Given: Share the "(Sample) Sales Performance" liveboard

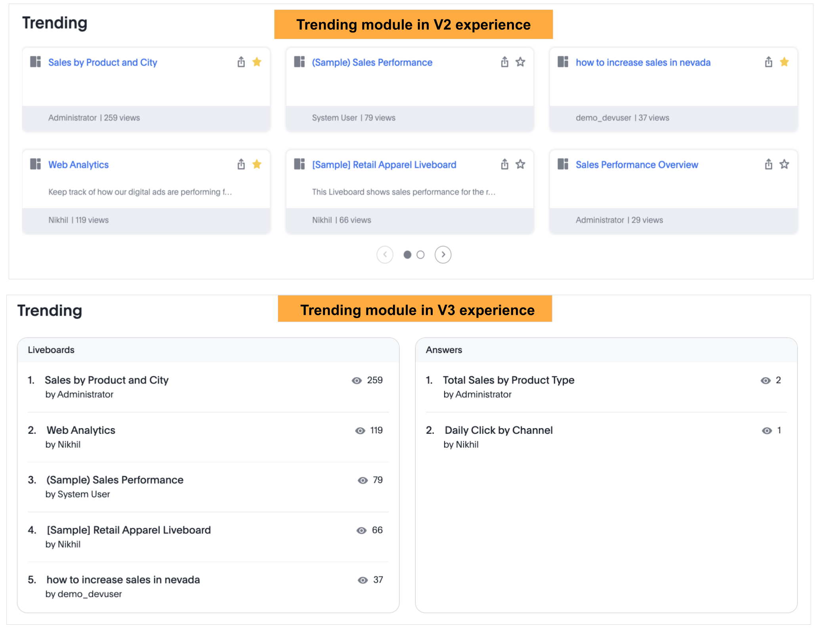Looking at the screenshot, I should pyautogui.click(x=504, y=62).
